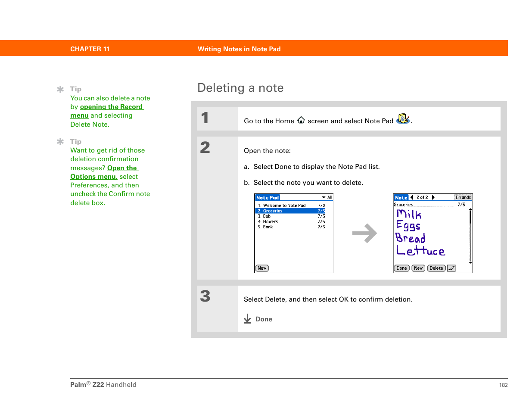Select the Groceries note in the list
The image size is (532, 411).
click(291, 211)
